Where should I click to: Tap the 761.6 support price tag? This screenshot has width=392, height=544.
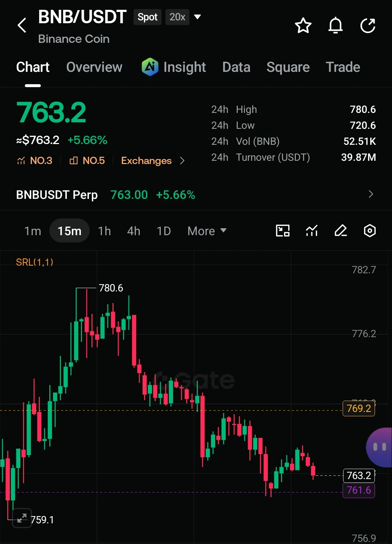tap(359, 490)
